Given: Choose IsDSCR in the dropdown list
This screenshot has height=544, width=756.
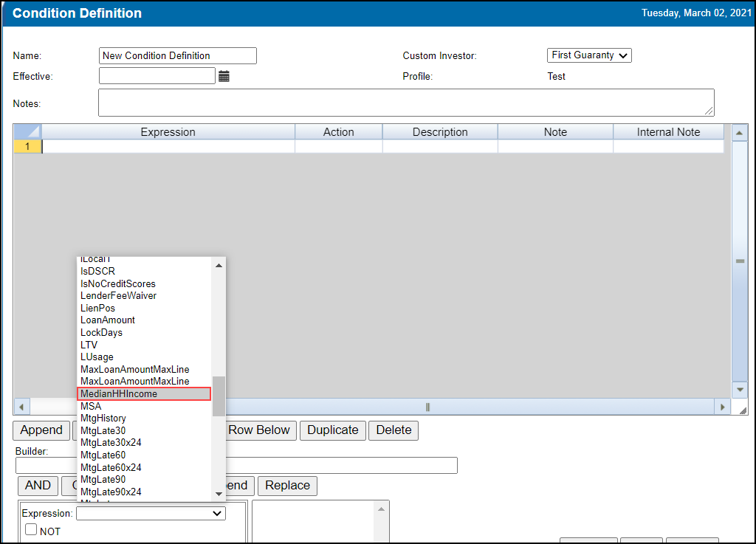Looking at the screenshot, I should coord(144,272).
